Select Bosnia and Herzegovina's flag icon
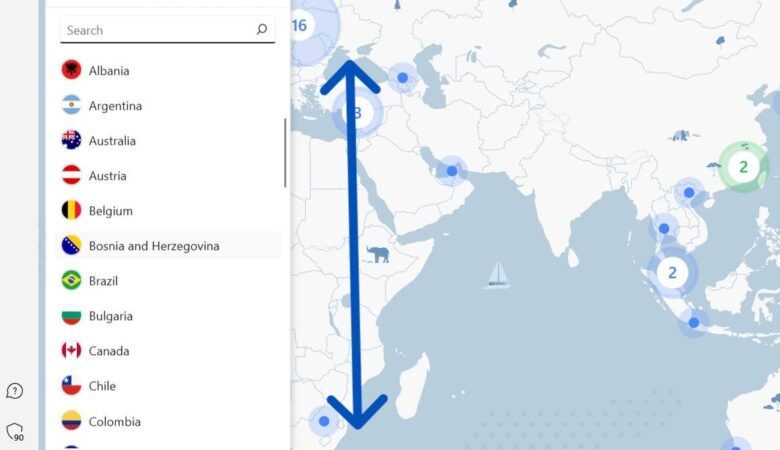 click(71, 245)
